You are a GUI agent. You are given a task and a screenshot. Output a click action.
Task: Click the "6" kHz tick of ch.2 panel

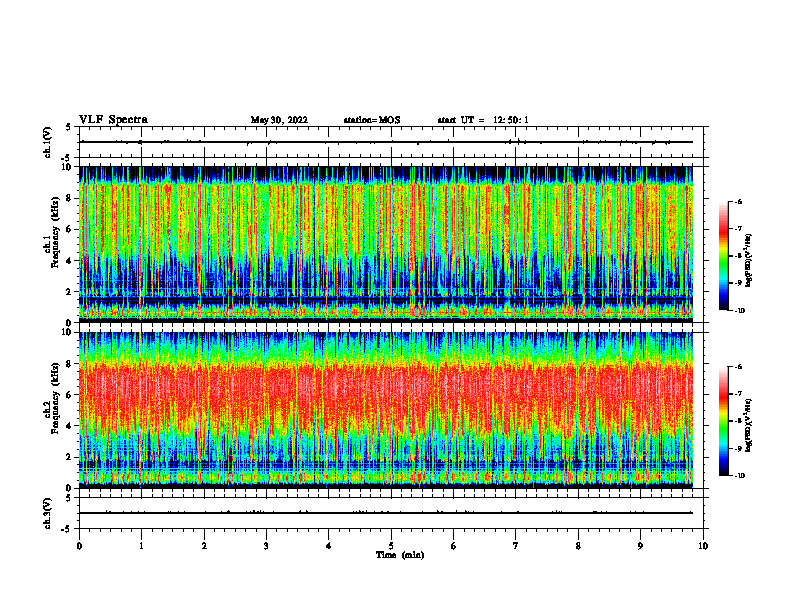click(70, 395)
